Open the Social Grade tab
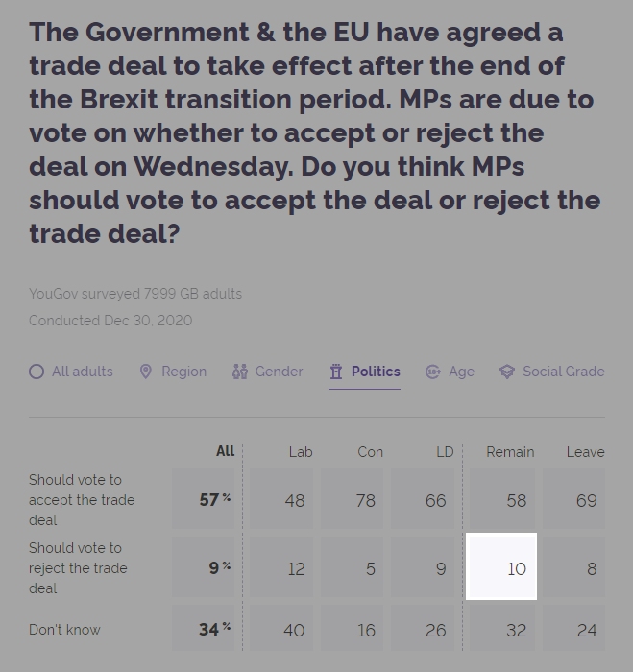 (x=564, y=372)
